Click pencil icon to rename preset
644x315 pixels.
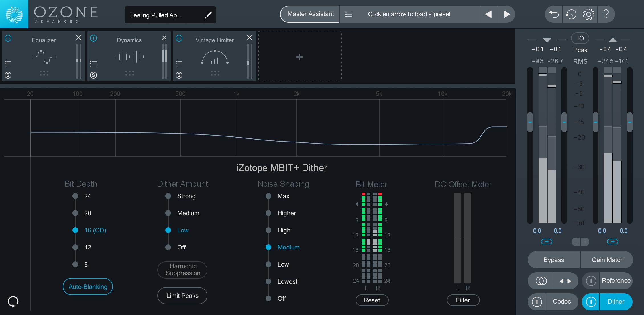coord(208,15)
